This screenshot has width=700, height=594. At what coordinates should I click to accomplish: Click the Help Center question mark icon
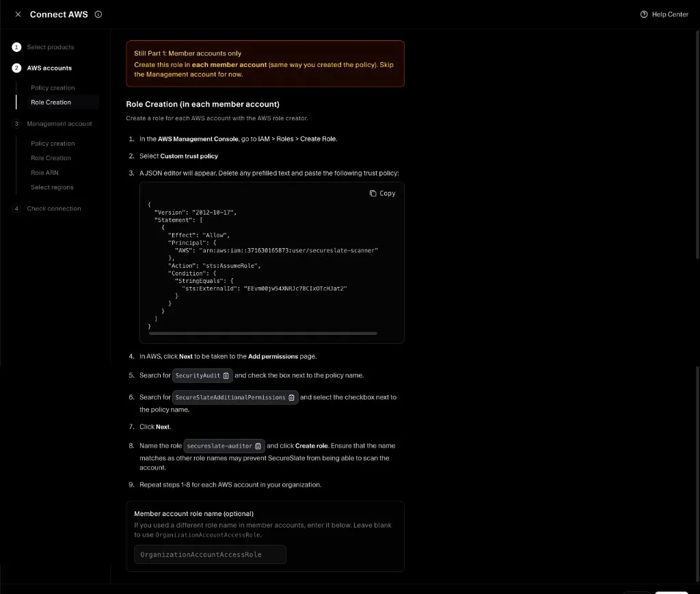tap(644, 14)
